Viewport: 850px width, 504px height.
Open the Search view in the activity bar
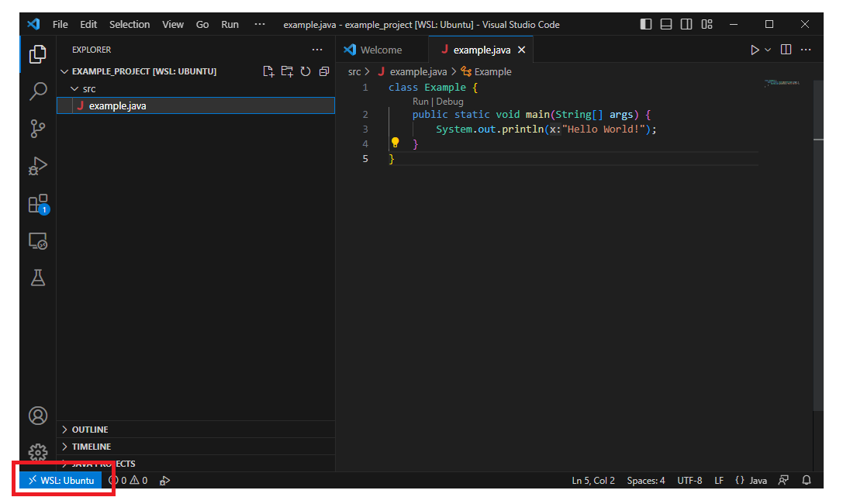(x=37, y=91)
